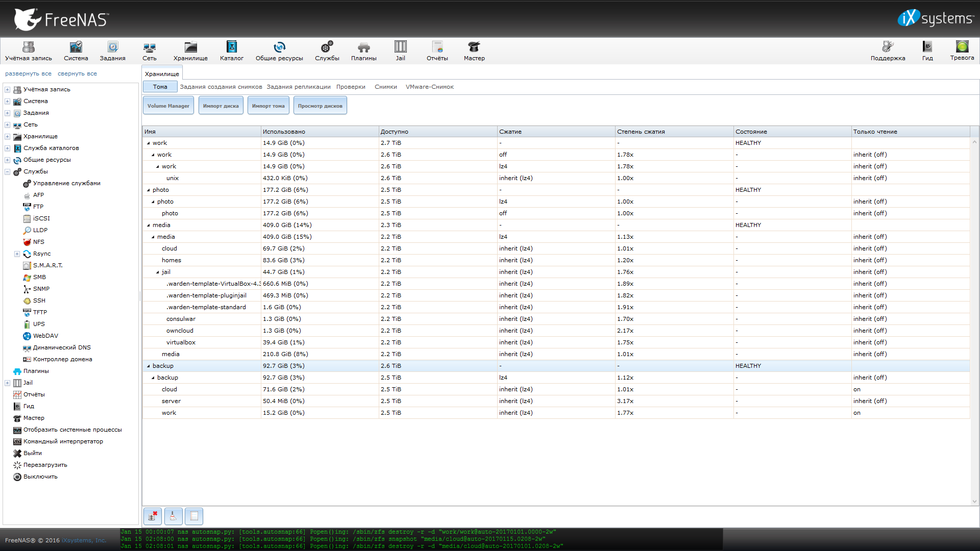Open the Плагины toolbar icon
The width and height of the screenshot is (980, 551).
click(364, 51)
